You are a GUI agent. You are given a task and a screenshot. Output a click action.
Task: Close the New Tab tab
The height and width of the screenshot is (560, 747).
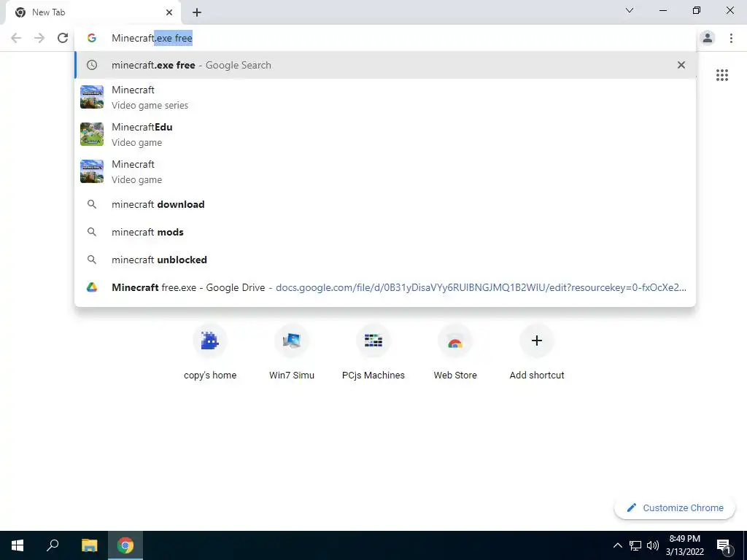pos(169,12)
